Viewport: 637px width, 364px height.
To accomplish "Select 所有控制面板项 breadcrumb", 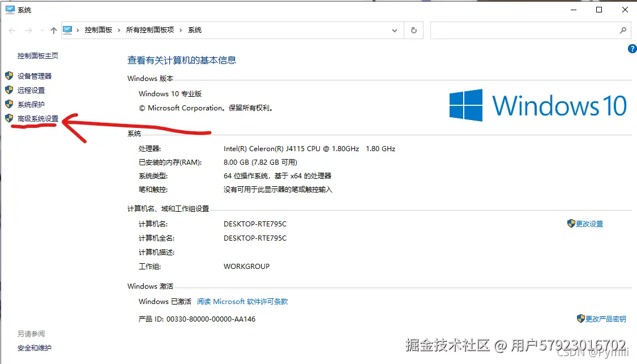I will tap(150, 30).
